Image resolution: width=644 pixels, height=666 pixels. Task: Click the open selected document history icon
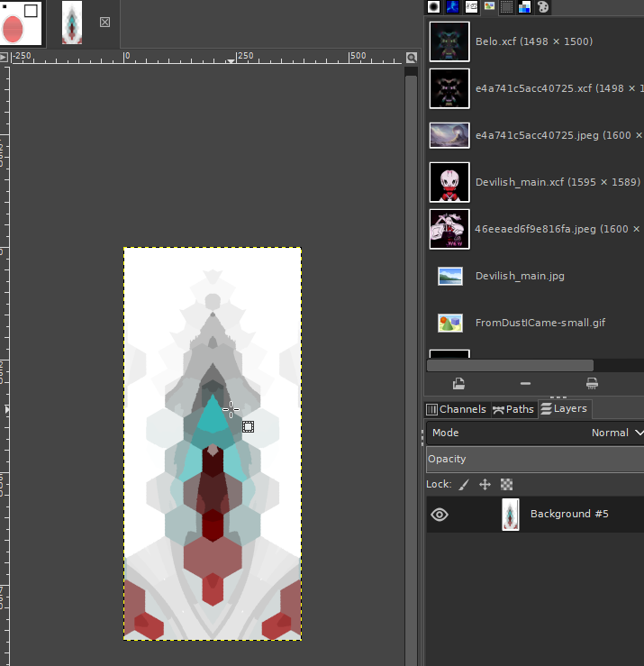point(458,384)
